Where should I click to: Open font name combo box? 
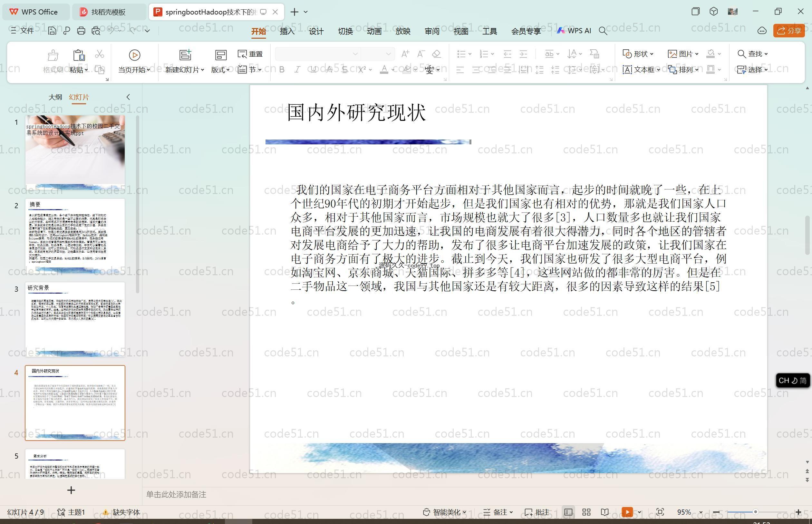coord(318,54)
